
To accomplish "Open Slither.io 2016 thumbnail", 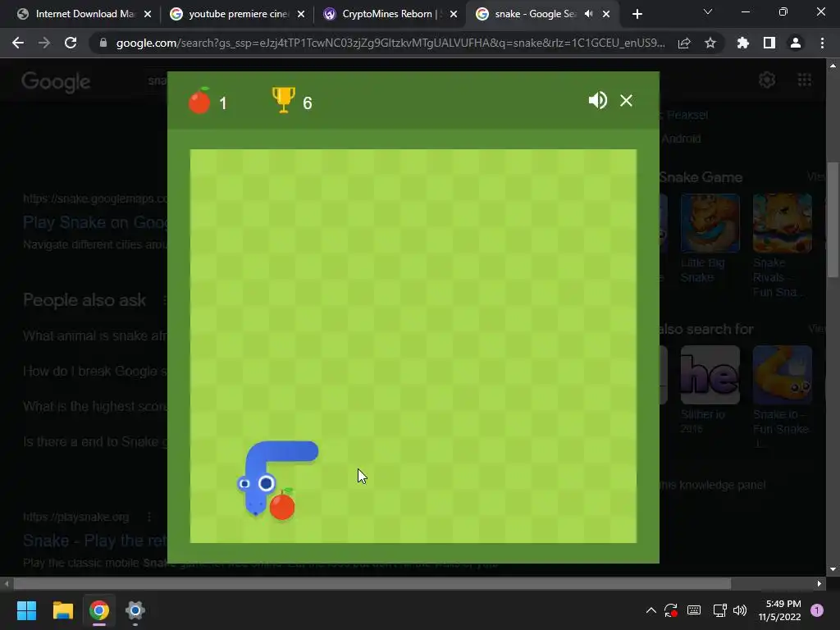I will [x=710, y=374].
